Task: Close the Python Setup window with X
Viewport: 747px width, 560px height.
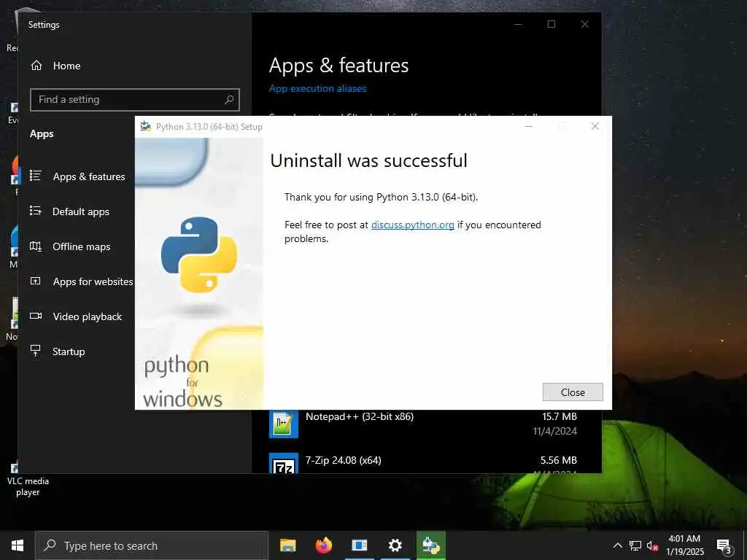Action: pos(595,126)
